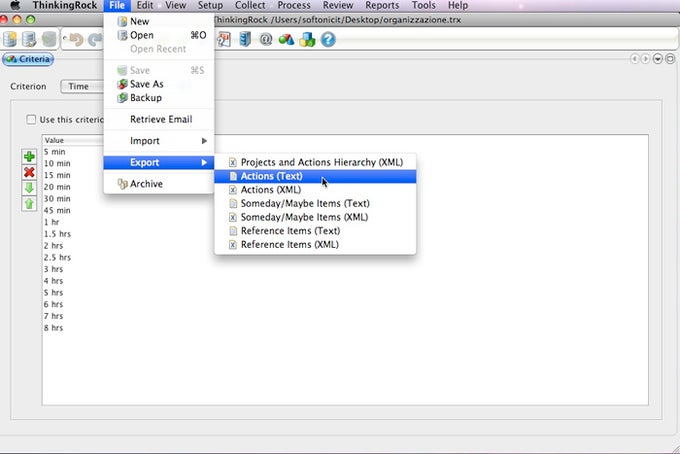Click the scroll tabs left arrow
Viewport: 680px width, 454px height.
tap(635, 59)
